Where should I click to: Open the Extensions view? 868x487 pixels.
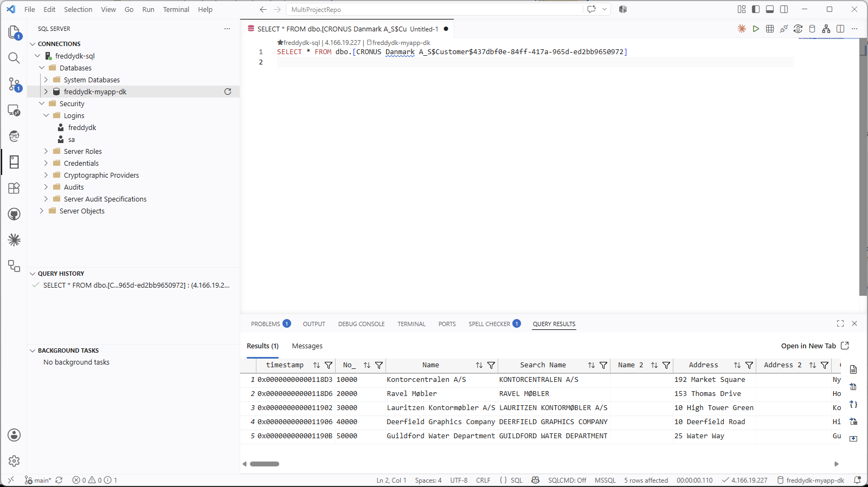pos(14,188)
